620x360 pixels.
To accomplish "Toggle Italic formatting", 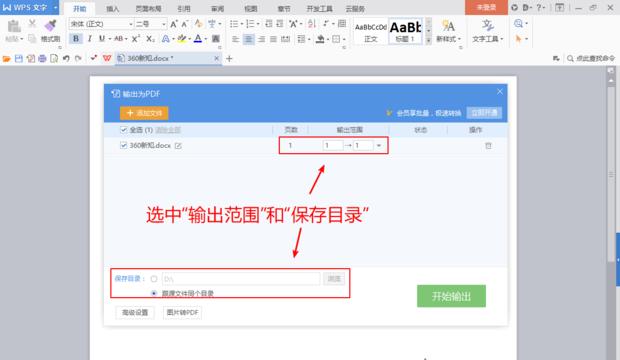I will 90,38.
